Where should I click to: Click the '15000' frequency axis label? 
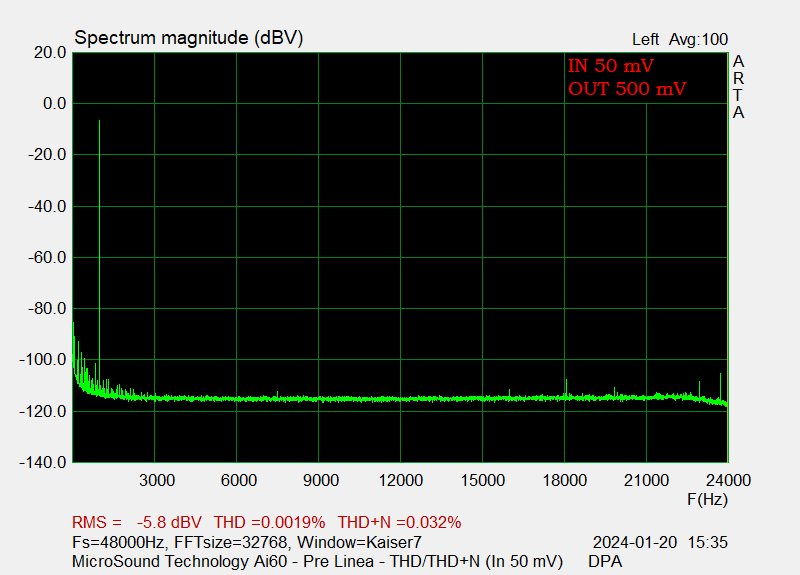[x=483, y=480]
